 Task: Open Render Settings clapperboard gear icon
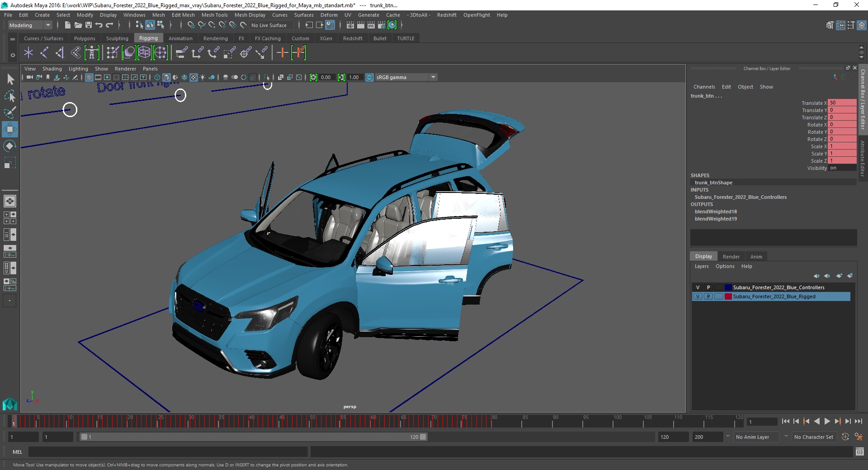382,25
